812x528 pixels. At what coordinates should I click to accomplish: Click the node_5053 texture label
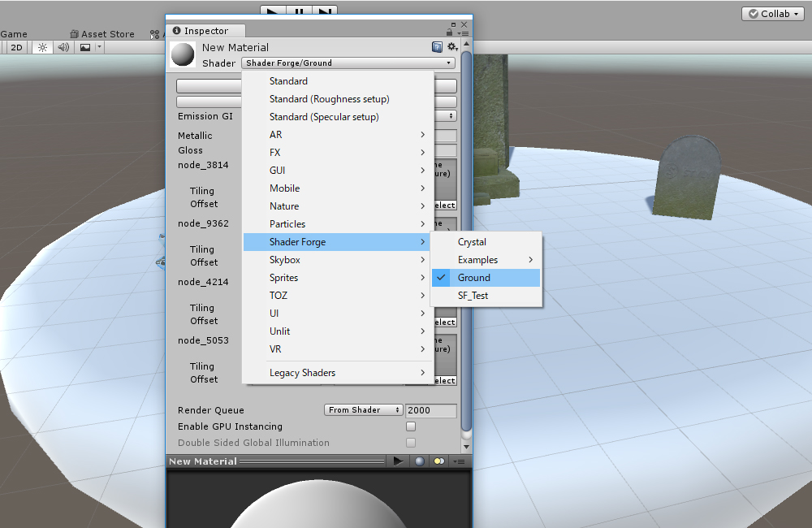(x=203, y=341)
